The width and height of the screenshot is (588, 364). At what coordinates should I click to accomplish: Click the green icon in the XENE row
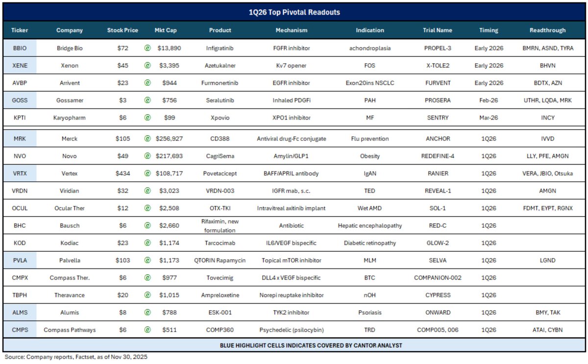click(147, 66)
